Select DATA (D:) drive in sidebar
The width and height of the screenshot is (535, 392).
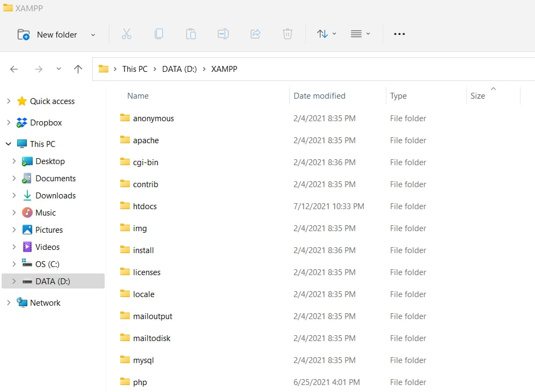[x=53, y=281]
